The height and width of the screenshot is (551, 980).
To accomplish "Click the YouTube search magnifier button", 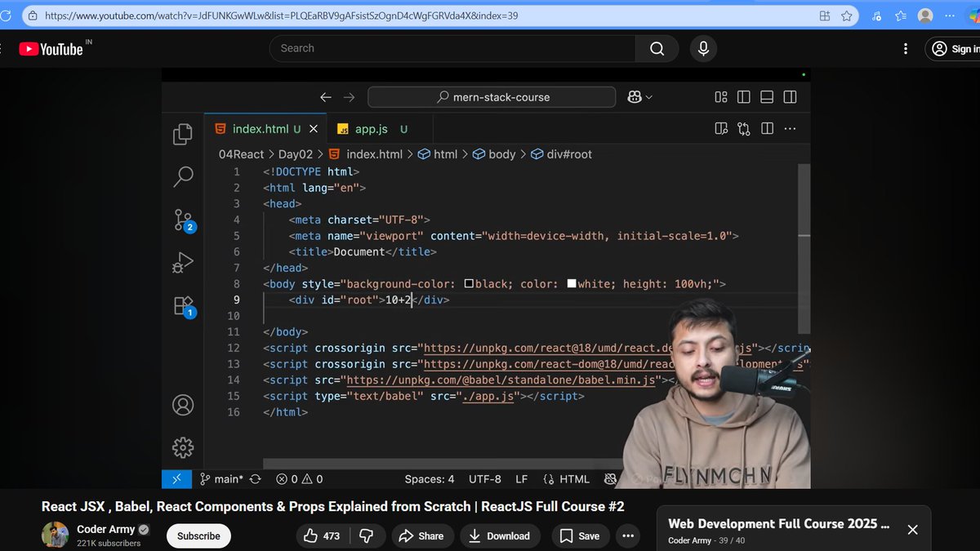I will (657, 48).
